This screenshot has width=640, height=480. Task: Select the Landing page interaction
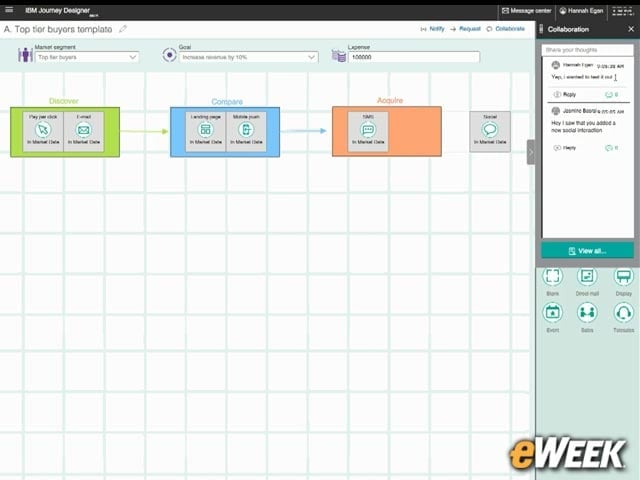coord(205,131)
